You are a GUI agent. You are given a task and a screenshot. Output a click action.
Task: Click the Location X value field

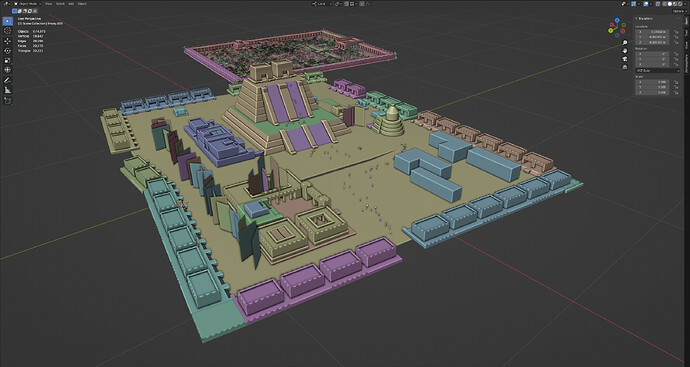652,32
